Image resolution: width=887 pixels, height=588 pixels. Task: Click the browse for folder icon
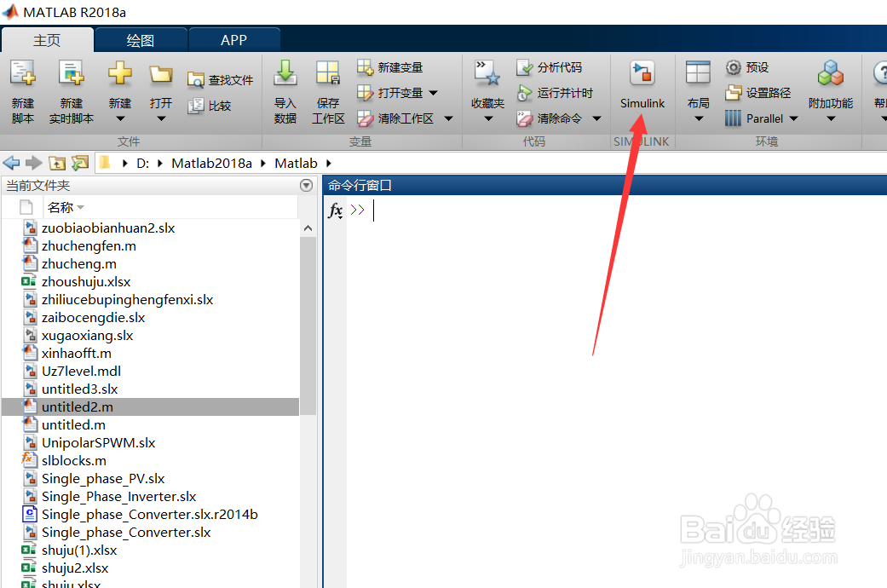[x=80, y=163]
